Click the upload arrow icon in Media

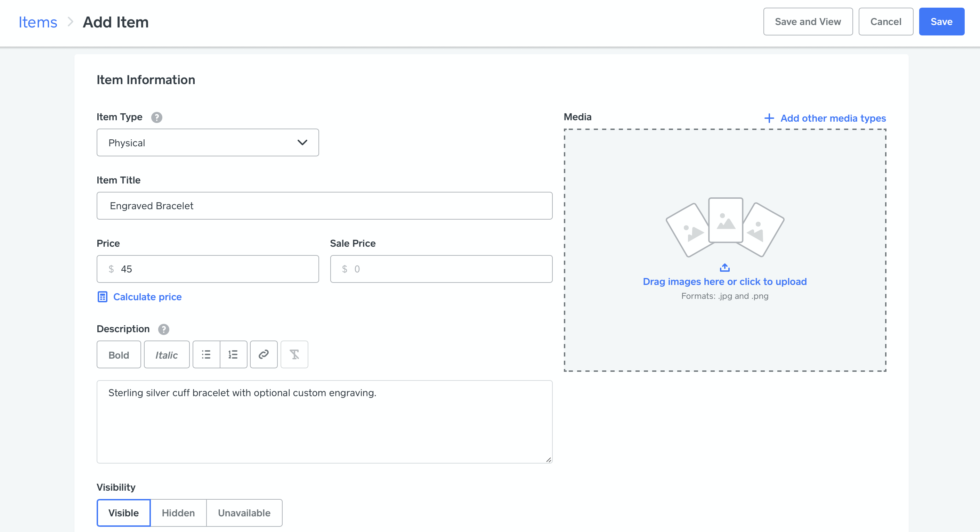coord(725,268)
